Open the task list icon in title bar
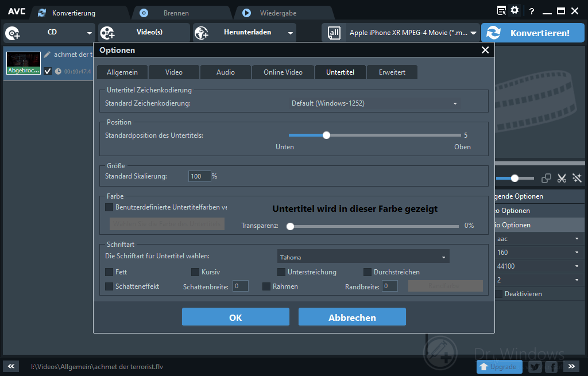Screen dimensions: 588x376 (501, 10)
